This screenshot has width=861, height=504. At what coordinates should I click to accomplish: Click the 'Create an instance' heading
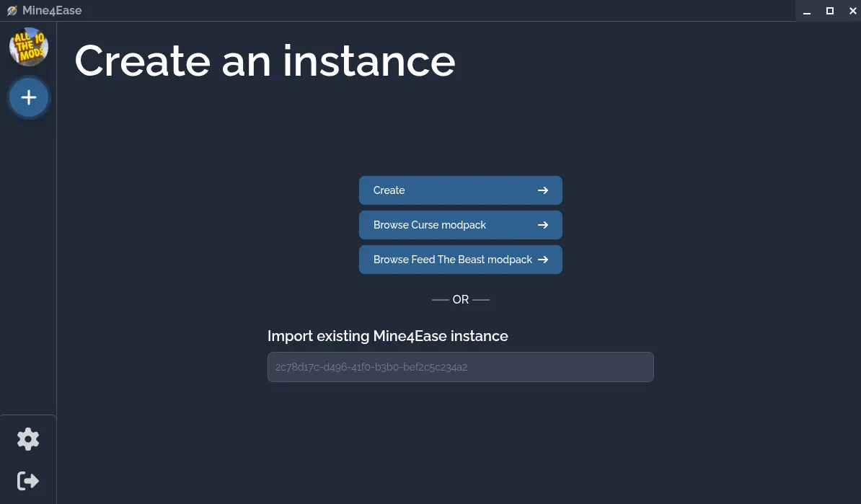click(265, 61)
